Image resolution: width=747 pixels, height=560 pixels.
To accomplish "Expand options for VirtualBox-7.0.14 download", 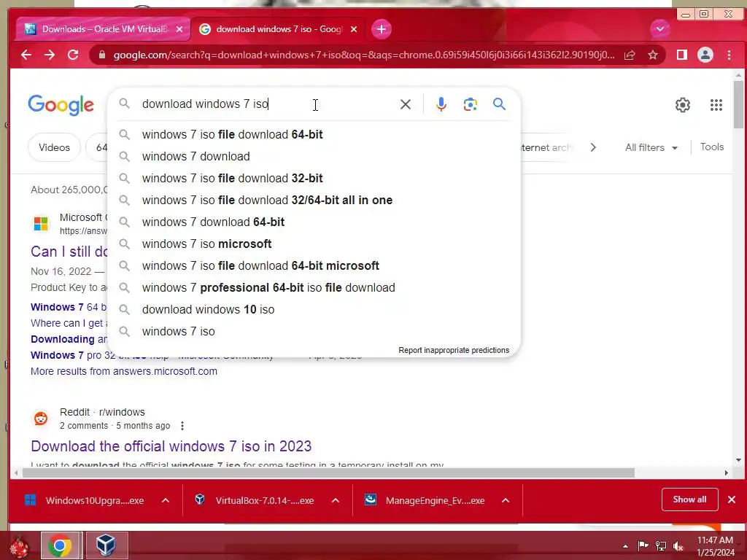I will click(x=336, y=500).
